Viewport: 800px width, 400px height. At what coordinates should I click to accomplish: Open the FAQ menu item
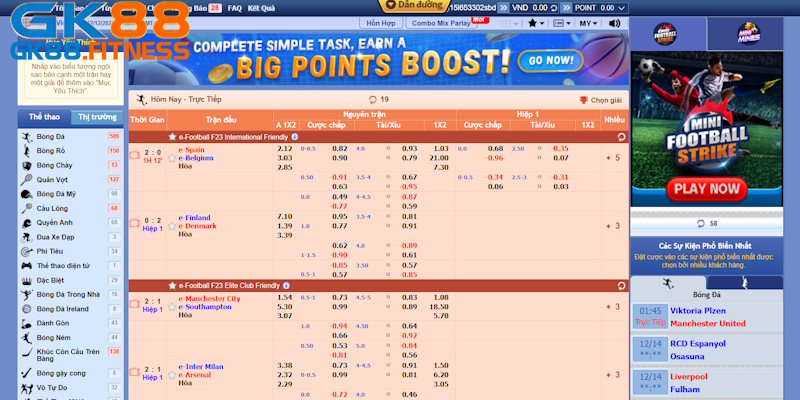coord(235,8)
